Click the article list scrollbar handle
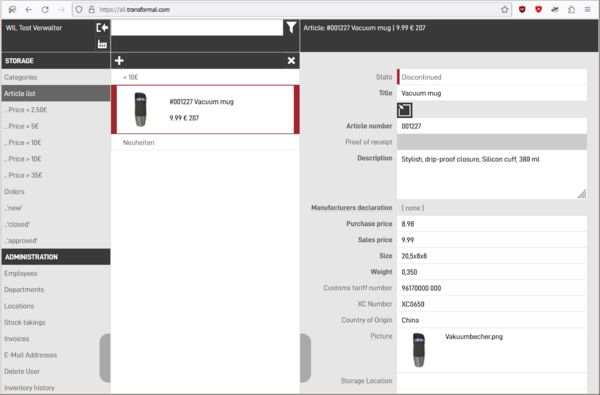 [x=305, y=358]
